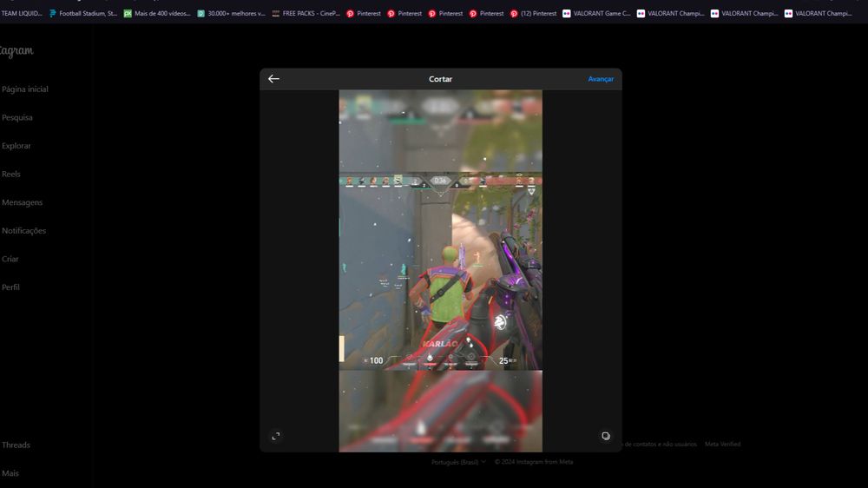The width and height of the screenshot is (868, 488).
Task: Open the 30.000+ melhores bookmark
Action: 232,13
